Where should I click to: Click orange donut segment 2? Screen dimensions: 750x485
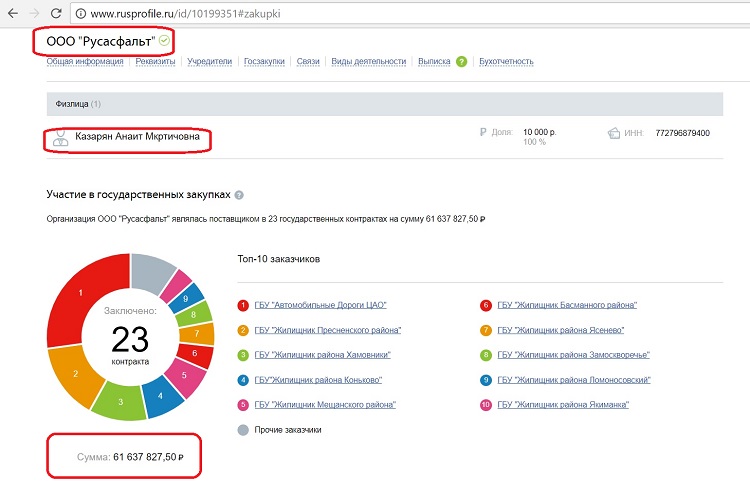[x=76, y=374]
